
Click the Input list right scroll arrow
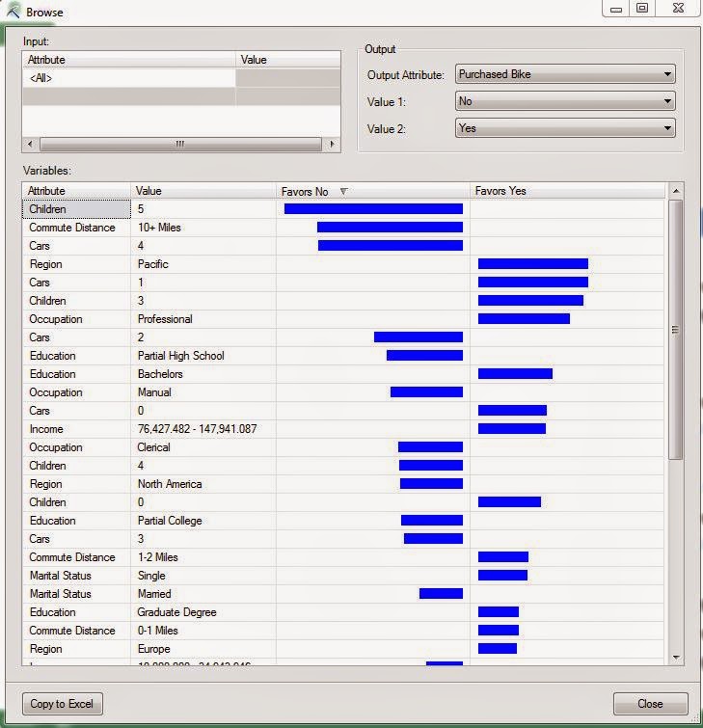(x=332, y=144)
